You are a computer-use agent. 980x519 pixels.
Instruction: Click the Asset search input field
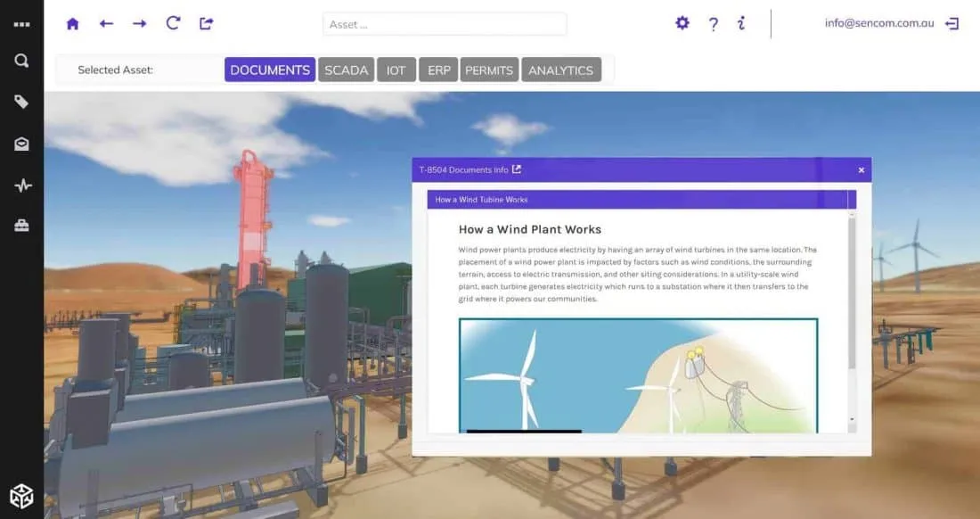click(444, 24)
